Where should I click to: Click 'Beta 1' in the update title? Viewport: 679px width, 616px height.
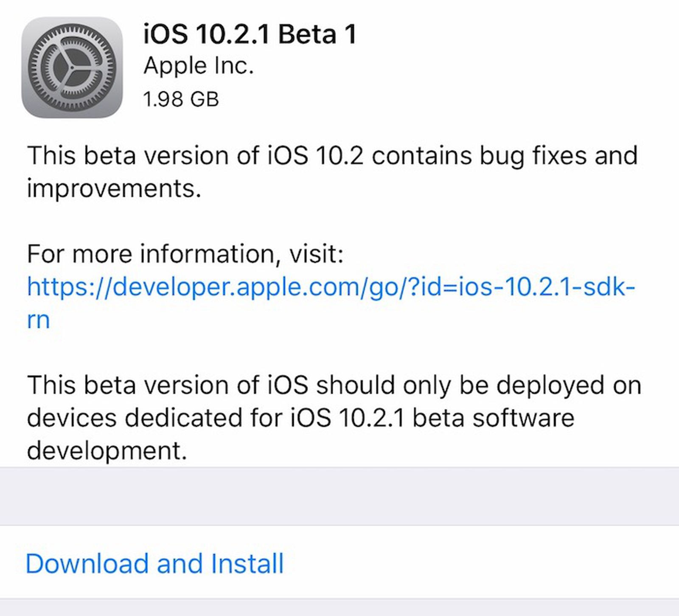pos(317,34)
